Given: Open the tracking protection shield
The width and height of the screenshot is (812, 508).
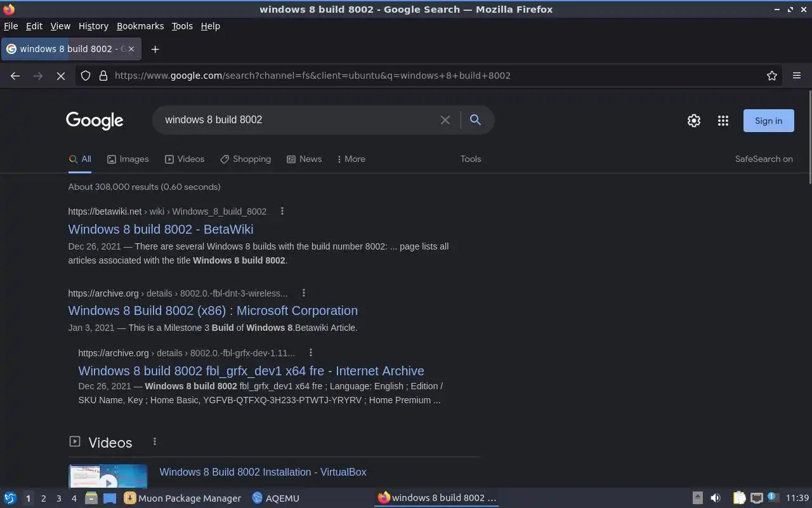Looking at the screenshot, I should point(86,76).
